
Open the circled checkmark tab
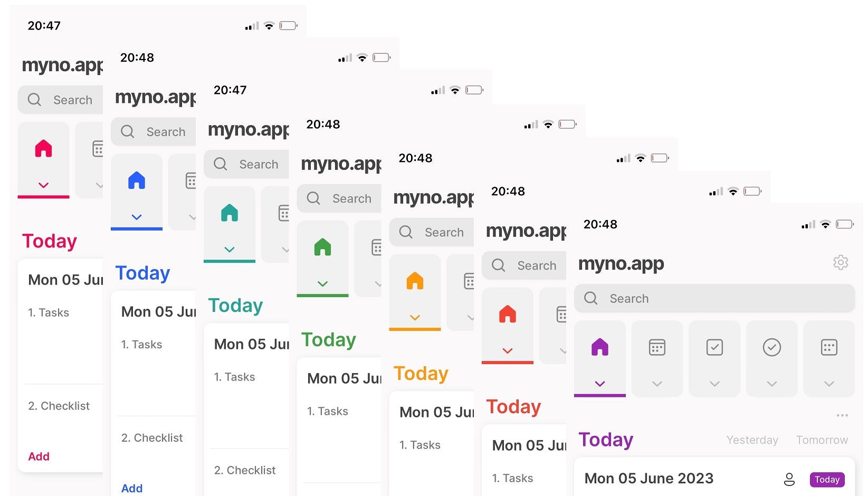click(x=772, y=347)
